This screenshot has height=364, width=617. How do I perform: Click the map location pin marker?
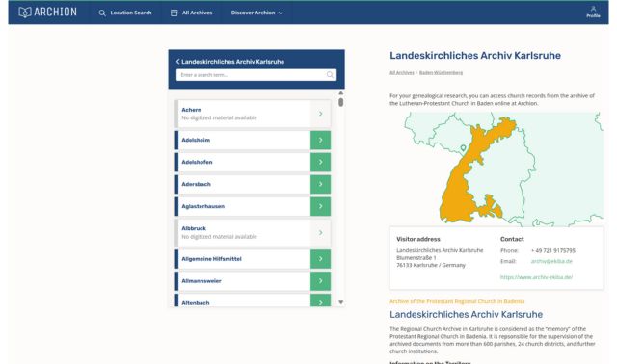[x=463, y=147]
